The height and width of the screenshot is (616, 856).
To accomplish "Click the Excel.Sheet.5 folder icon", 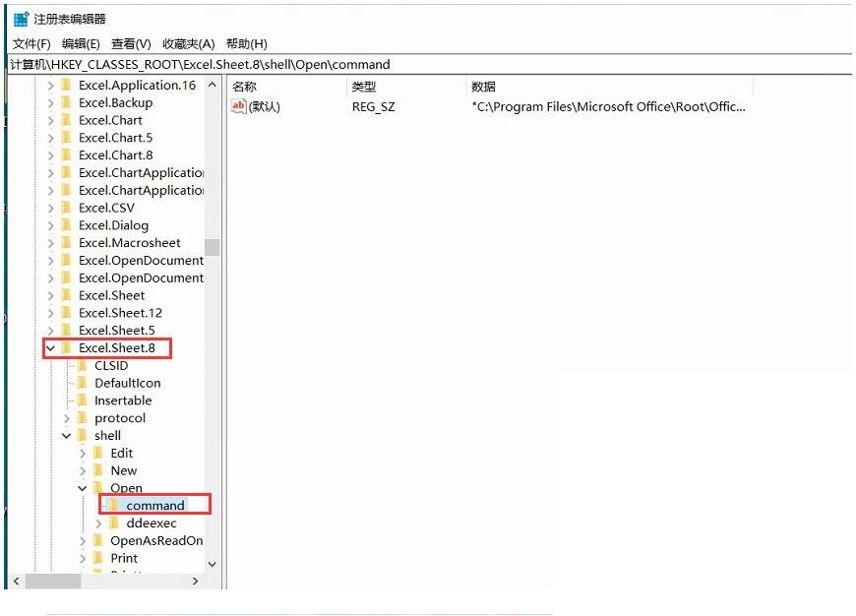I will coord(67,330).
